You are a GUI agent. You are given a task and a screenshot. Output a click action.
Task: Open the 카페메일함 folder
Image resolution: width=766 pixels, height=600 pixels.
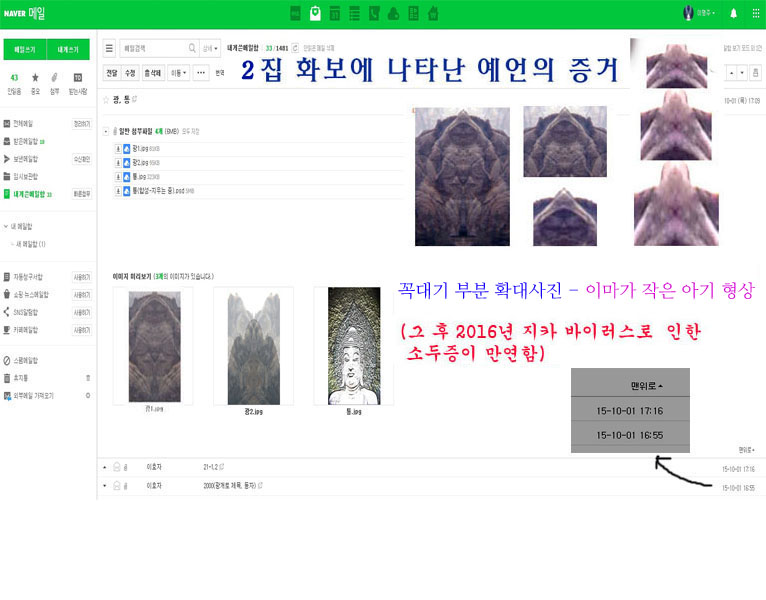[25, 330]
